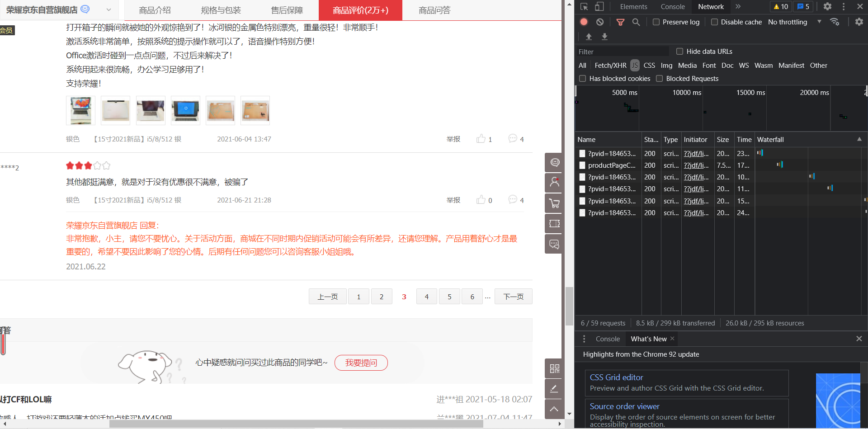
Task: Import HAR file via the upload icon
Action: (x=589, y=37)
